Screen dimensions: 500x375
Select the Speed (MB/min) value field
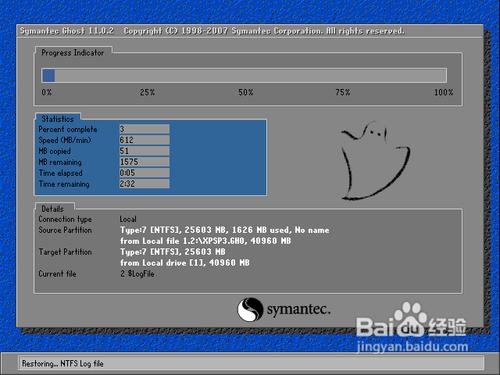pos(144,140)
